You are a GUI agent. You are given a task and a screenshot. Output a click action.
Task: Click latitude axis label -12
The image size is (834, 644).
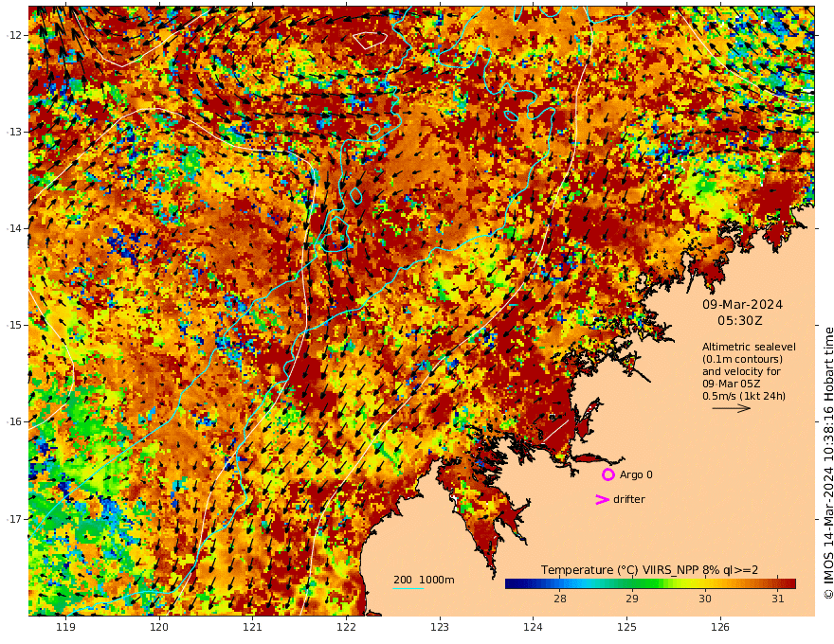point(14,35)
